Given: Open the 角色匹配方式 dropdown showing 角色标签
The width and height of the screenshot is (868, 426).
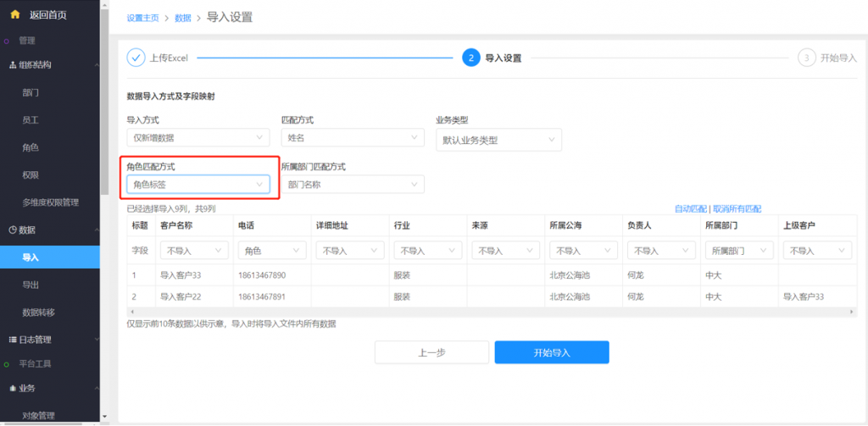Looking at the screenshot, I should click(x=198, y=184).
